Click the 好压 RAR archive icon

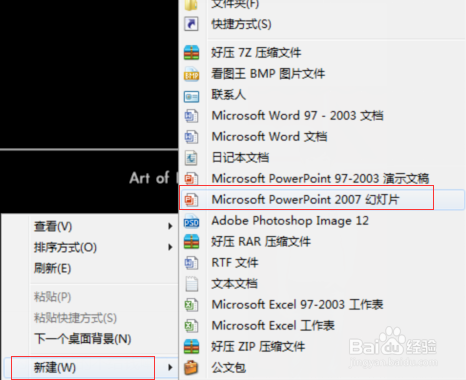pos(191,242)
